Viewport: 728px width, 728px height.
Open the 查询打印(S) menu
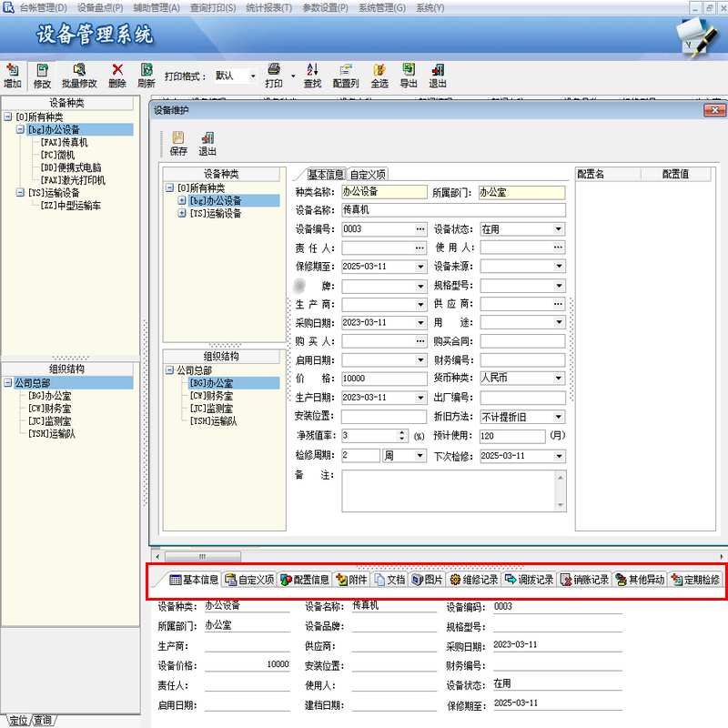click(x=213, y=8)
